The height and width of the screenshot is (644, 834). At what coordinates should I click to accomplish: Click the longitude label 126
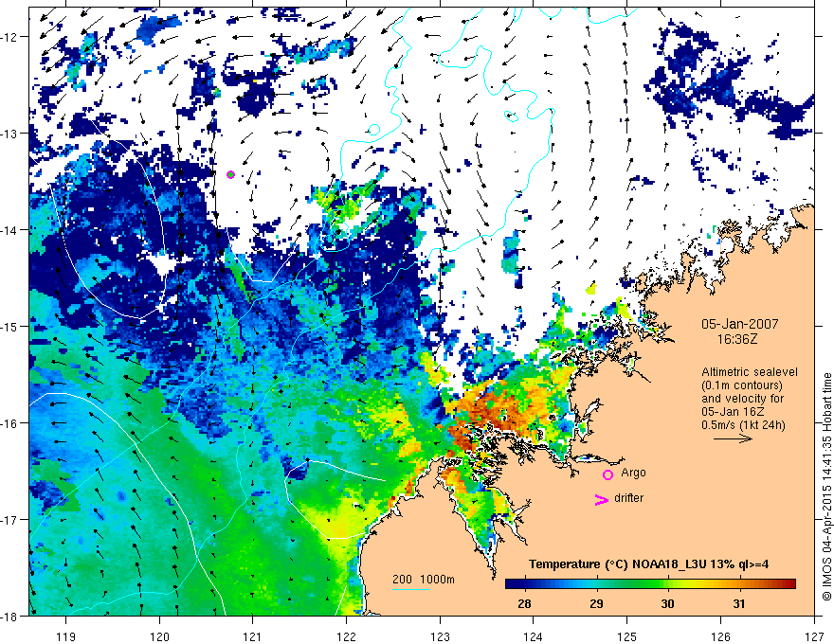tap(720, 636)
